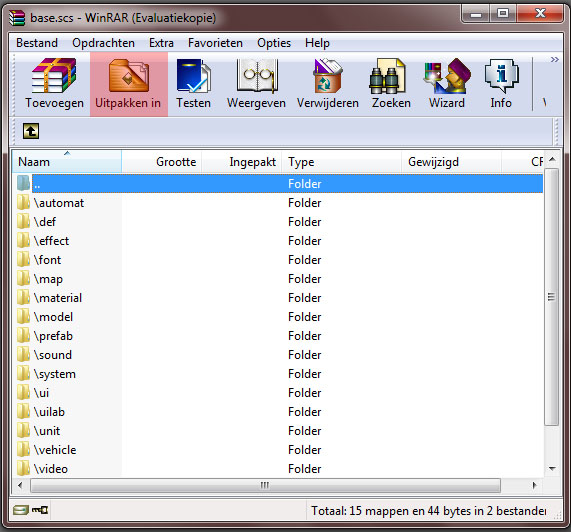571x532 pixels.
Task: Click the horizontal scrollbar left arrow
Action: click(20, 485)
